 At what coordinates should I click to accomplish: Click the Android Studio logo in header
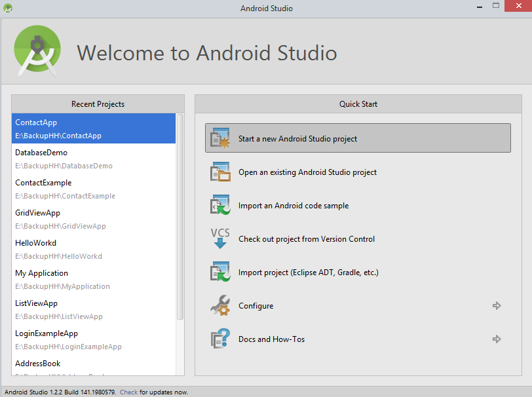tap(37, 50)
